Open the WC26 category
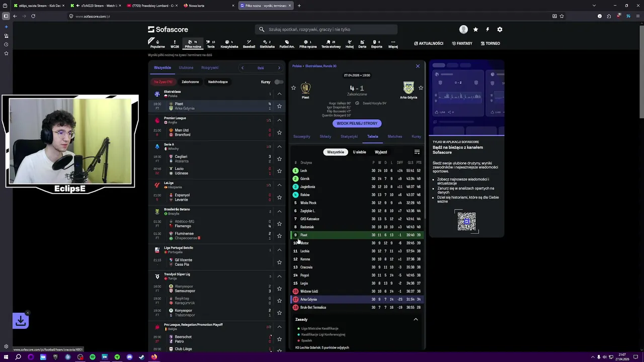The height and width of the screenshot is (362, 644). coord(175,44)
